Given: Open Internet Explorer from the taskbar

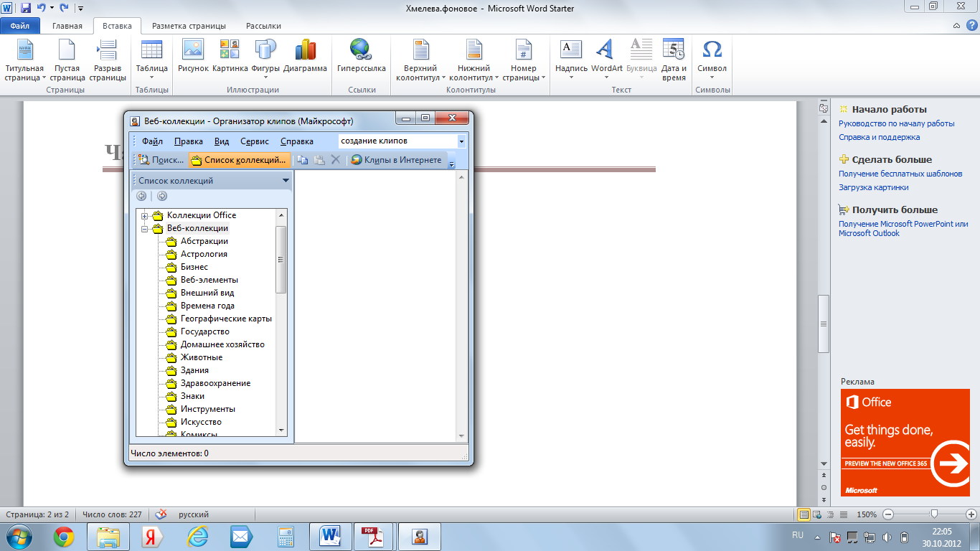Looking at the screenshot, I should tap(196, 537).
